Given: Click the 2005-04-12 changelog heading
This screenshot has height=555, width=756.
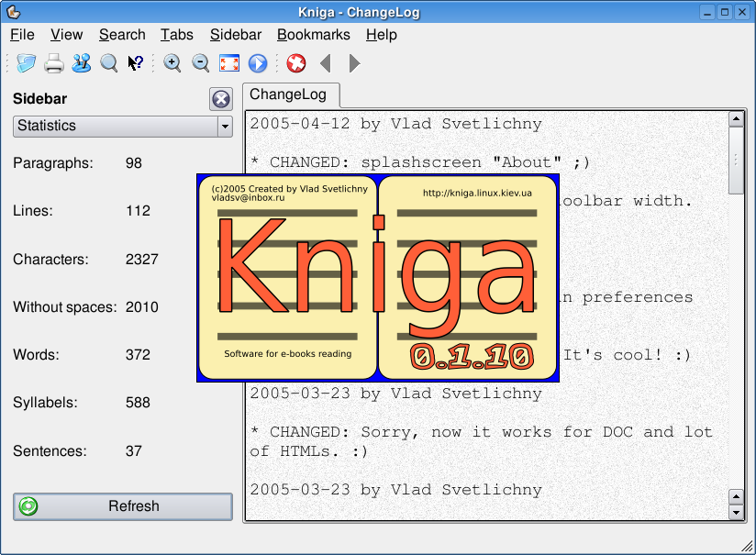Looking at the screenshot, I should [395, 124].
